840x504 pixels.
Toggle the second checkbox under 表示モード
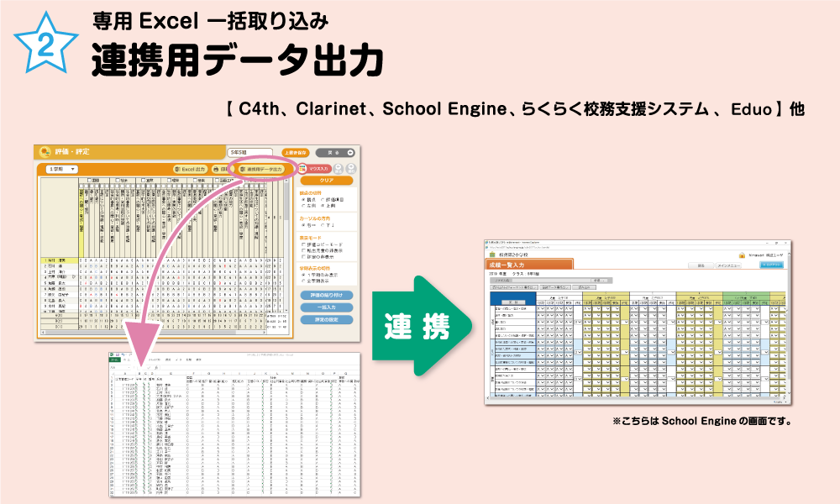pos(304,250)
